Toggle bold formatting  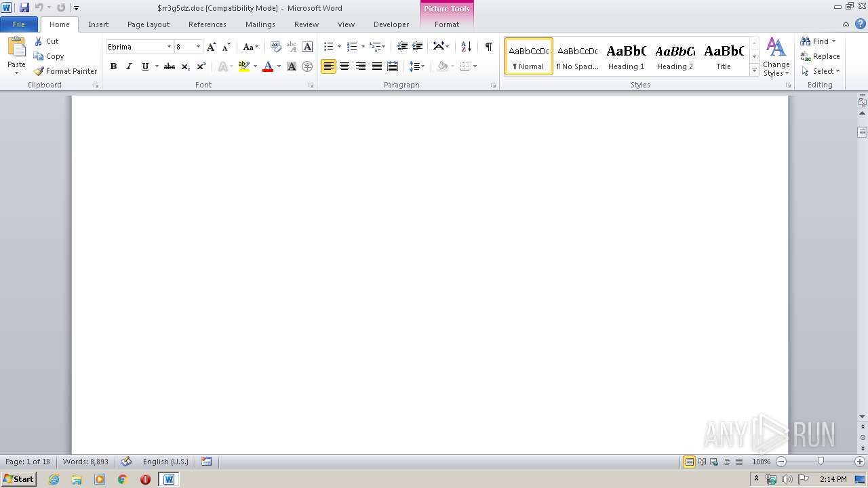pos(113,66)
